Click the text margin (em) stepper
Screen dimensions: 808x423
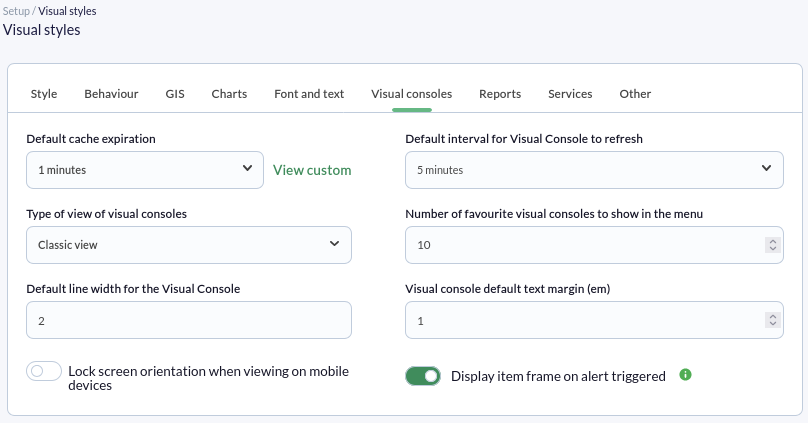pyautogui.click(x=772, y=320)
